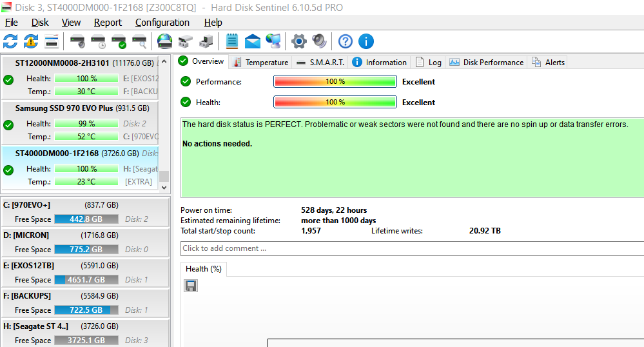Open the gear configuration toolbar icon
The height and width of the screenshot is (347, 644).
[299, 41]
